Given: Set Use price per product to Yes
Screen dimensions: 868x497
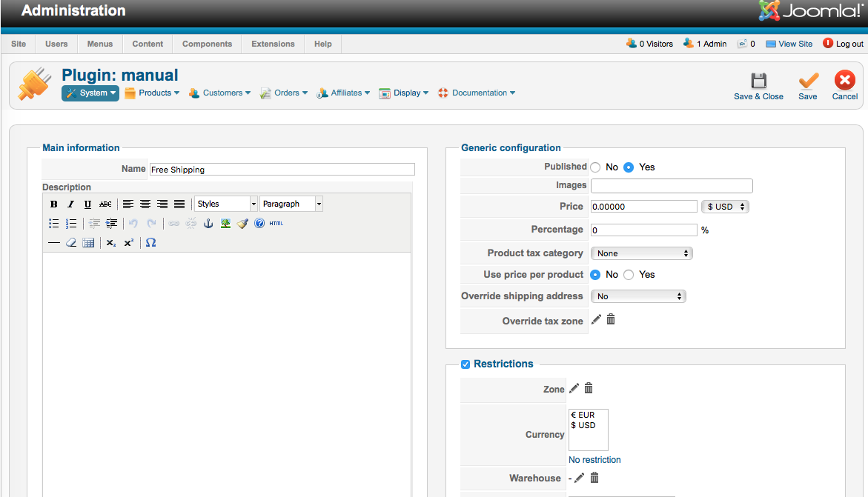Looking at the screenshot, I should 629,275.
